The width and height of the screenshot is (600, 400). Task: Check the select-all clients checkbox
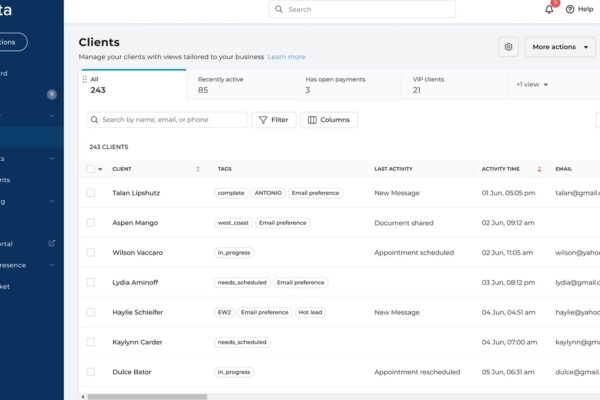[91, 169]
